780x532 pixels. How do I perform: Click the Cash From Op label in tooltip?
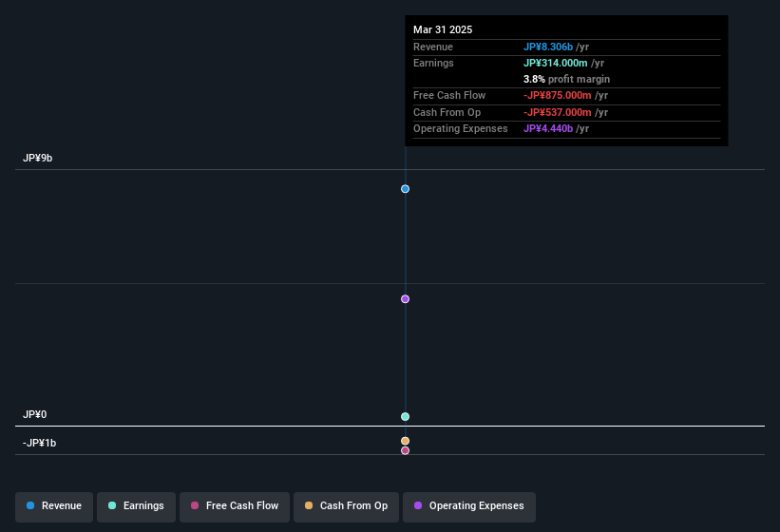click(x=447, y=112)
